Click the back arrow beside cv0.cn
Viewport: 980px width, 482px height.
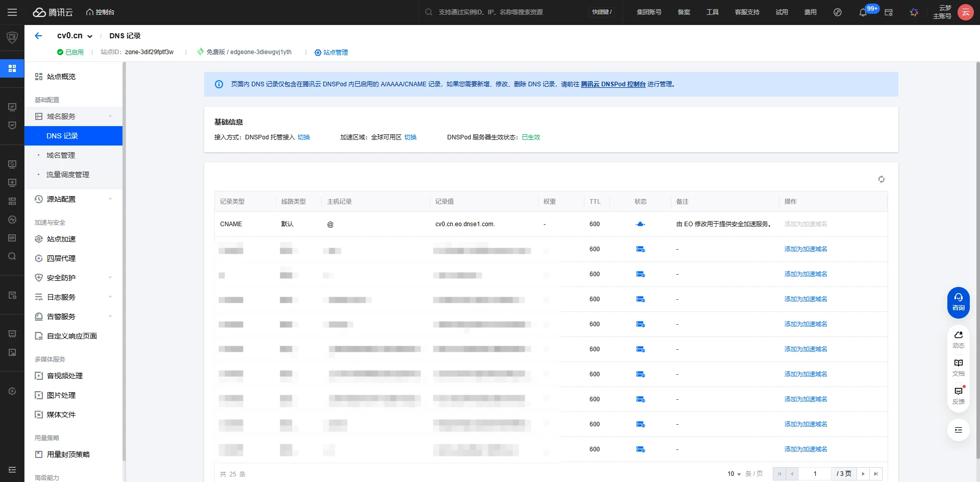(38, 36)
